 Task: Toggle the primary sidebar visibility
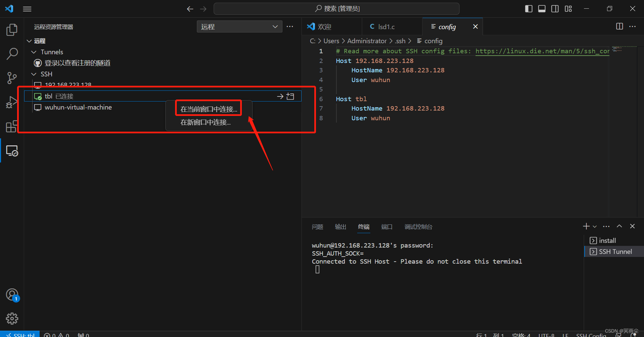click(x=528, y=9)
